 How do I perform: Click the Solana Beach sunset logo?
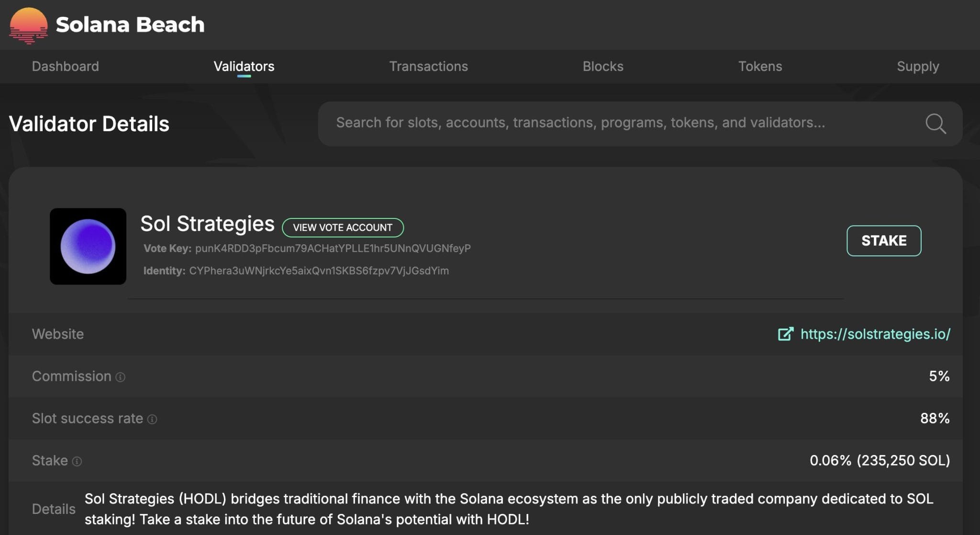pos(28,25)
